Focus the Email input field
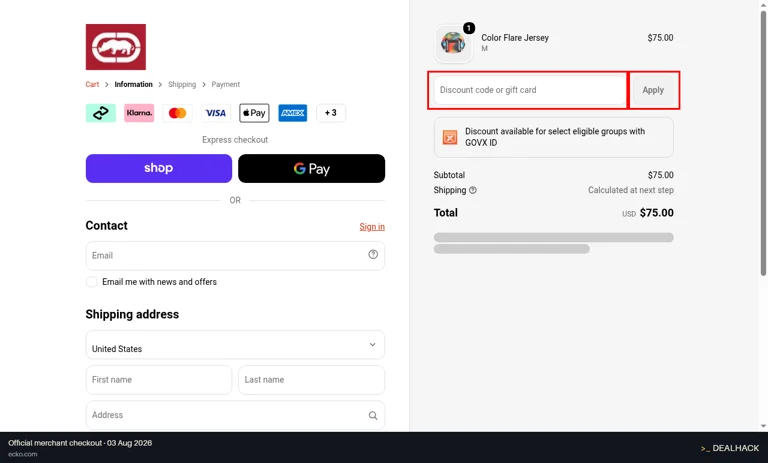Screen dimensions: 768x463 click(235, 256)
